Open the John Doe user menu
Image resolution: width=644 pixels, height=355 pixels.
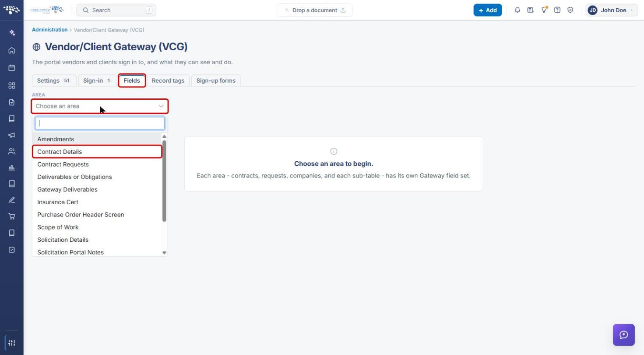612,10
